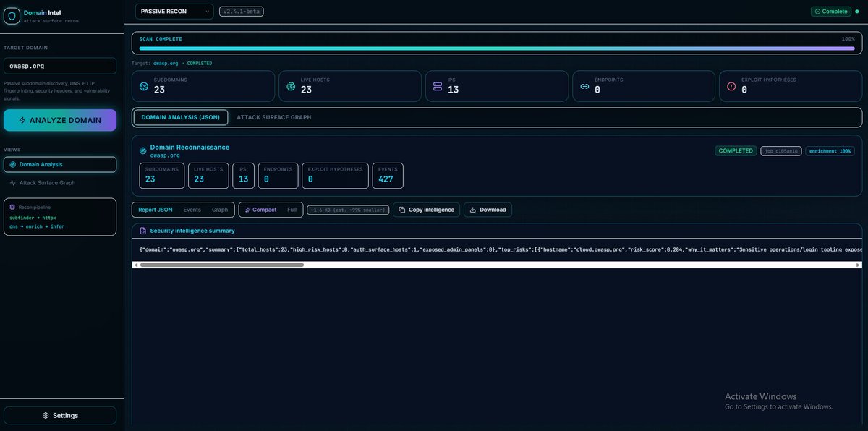Click the activity icon beside Attack Surface Graph
The height and width of the screenshot is (431, 868).
13,183
